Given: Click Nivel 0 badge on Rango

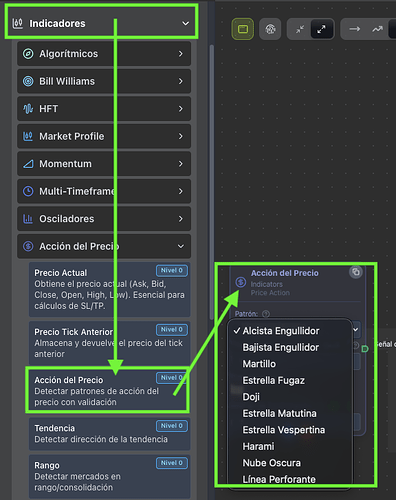Looking at the screenshot, I should tap(172, 463).
